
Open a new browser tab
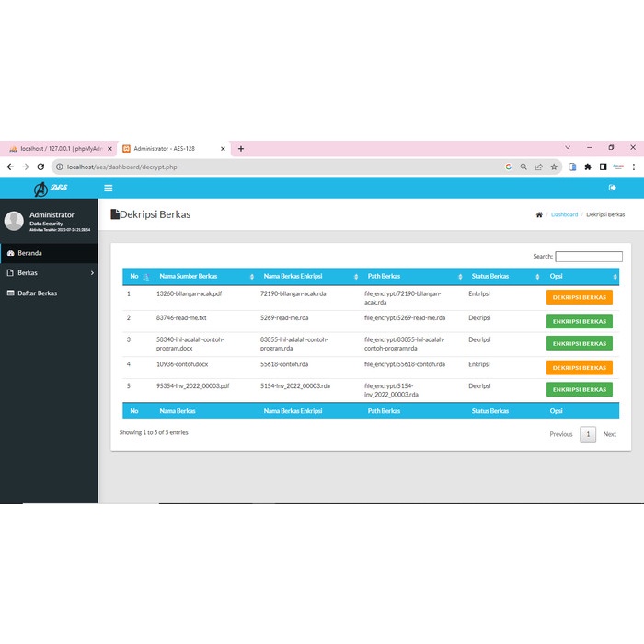click(241, 149)
